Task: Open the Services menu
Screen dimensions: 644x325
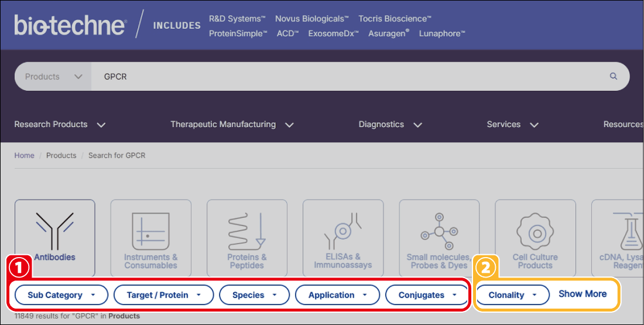Action: [513, 124]
